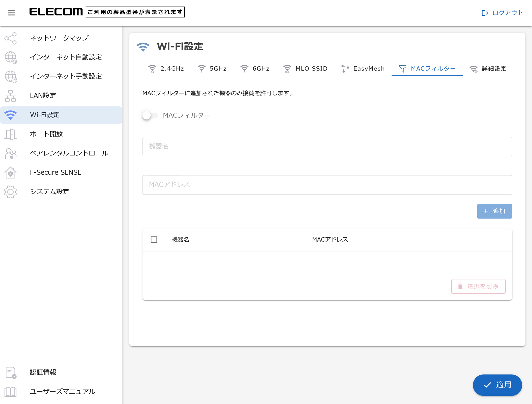Click the 5GHz Wi-Fi tab icon
Viewport: 532px width, 404px height.
pyautogui.click(x=201, y=69)
